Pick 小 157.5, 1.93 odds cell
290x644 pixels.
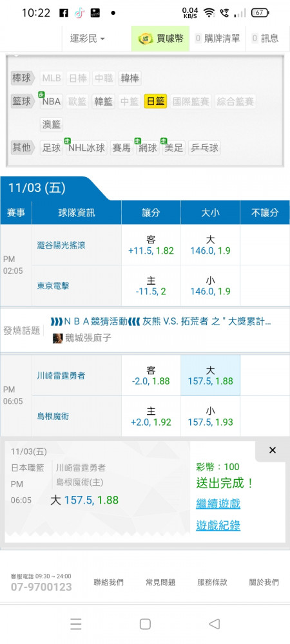click(210, 416)
